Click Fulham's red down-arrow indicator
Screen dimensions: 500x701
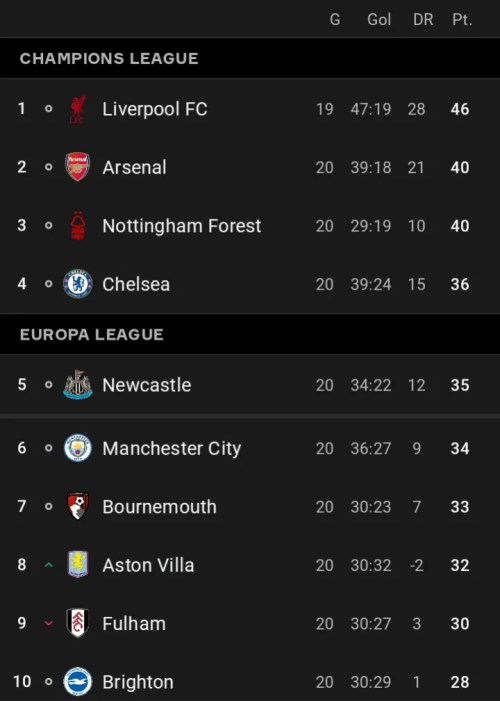pyautogui.click(x=49, y=623)
